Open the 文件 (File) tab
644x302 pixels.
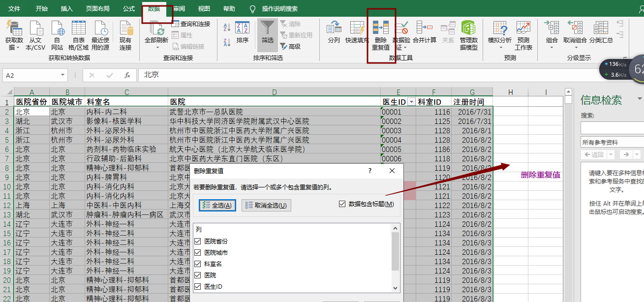point(14,9)
